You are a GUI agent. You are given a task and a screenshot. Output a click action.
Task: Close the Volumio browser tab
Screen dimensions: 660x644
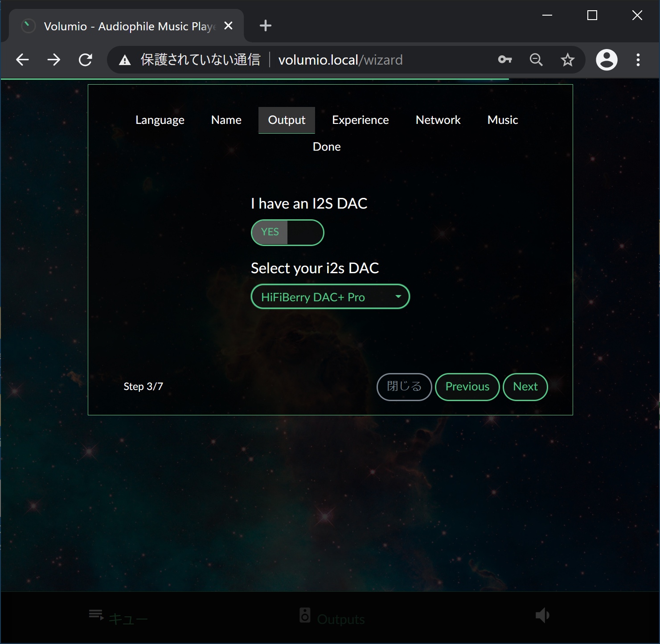[x=228, y=26]
